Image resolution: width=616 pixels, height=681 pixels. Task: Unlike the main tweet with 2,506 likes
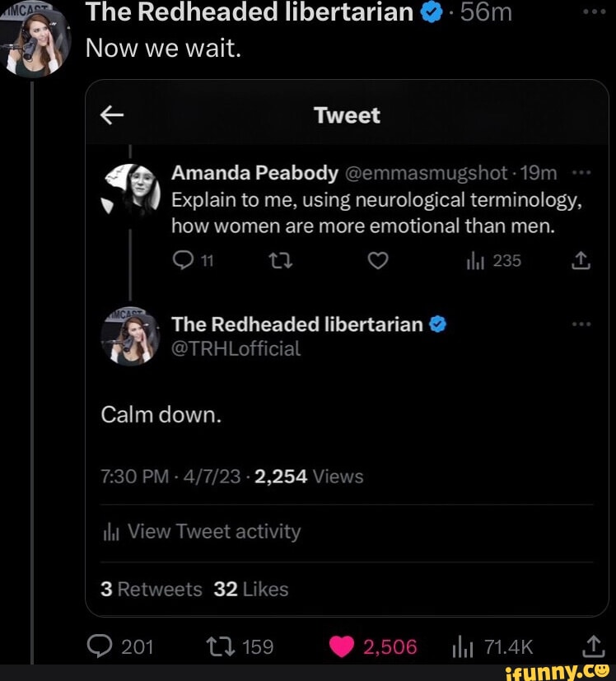pos(341,646)
